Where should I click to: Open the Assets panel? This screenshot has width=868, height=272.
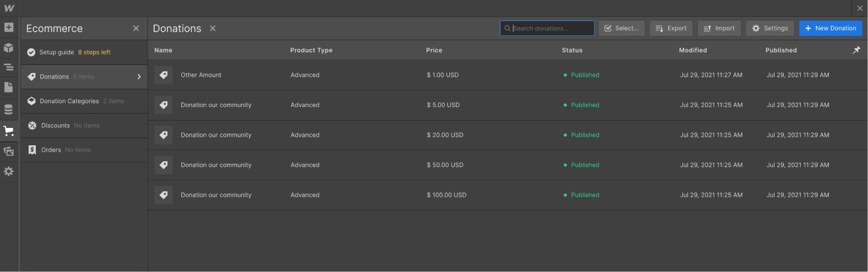click(x=9, y=151)
